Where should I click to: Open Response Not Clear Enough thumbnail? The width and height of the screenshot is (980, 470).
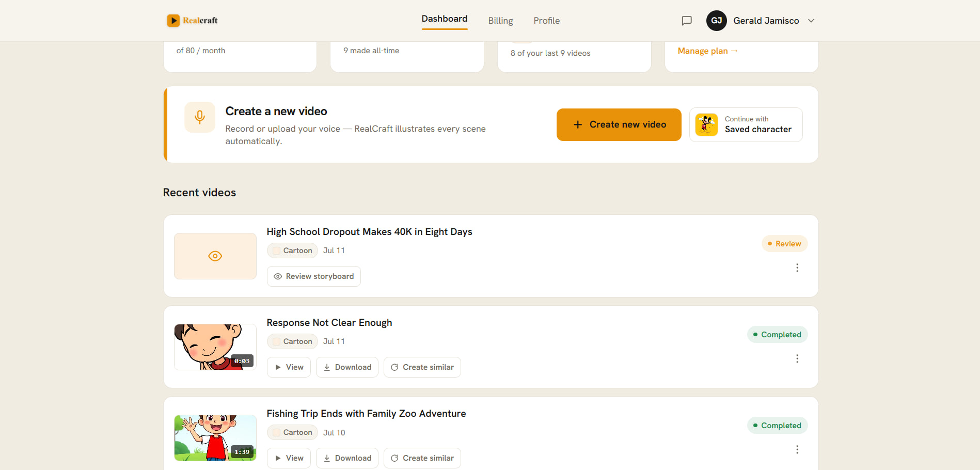pyautogui.click(x=215, y=347)
